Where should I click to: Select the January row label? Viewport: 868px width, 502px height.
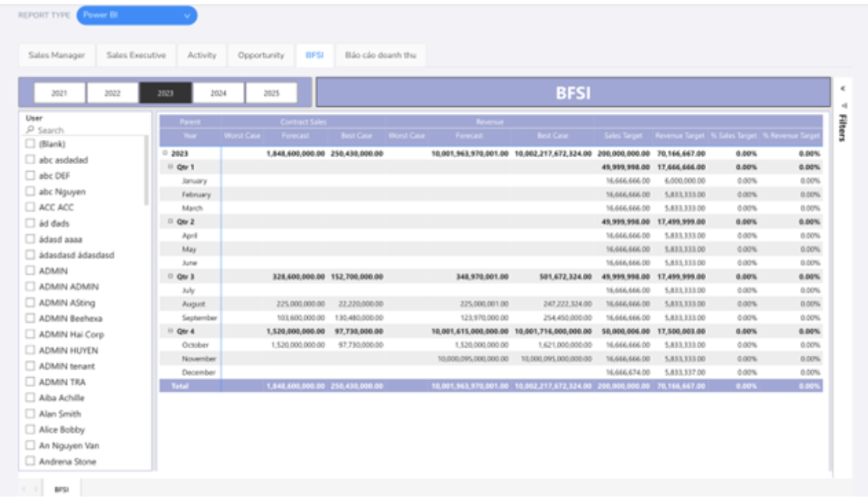click(x=194, y=181)
